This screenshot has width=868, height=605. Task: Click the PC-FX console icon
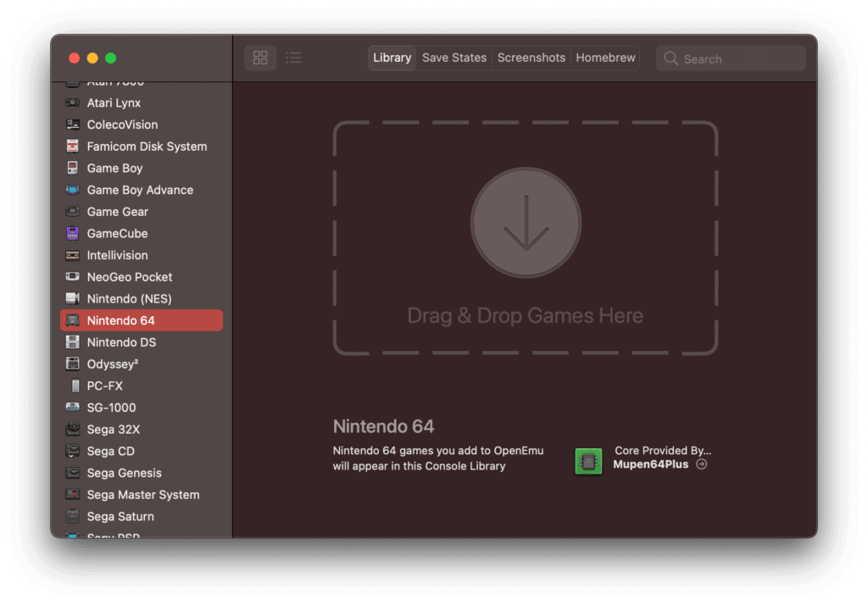coord(73,386)
